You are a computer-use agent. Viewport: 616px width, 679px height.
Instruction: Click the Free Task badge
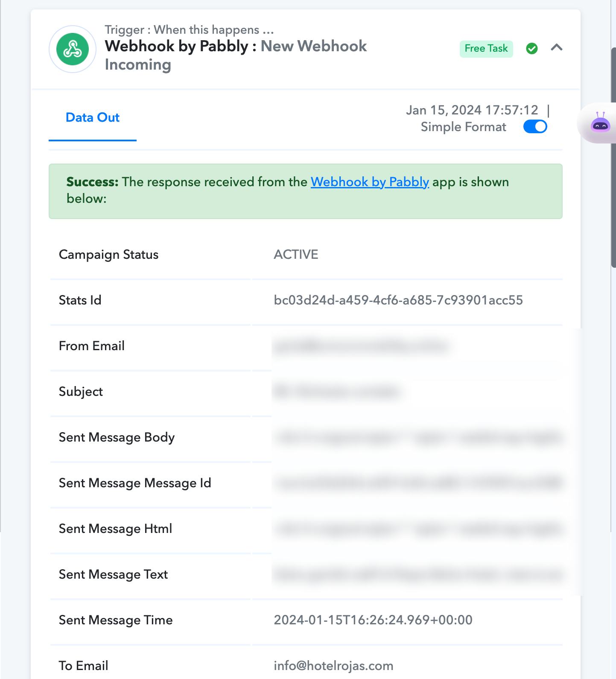pos(486,49)
